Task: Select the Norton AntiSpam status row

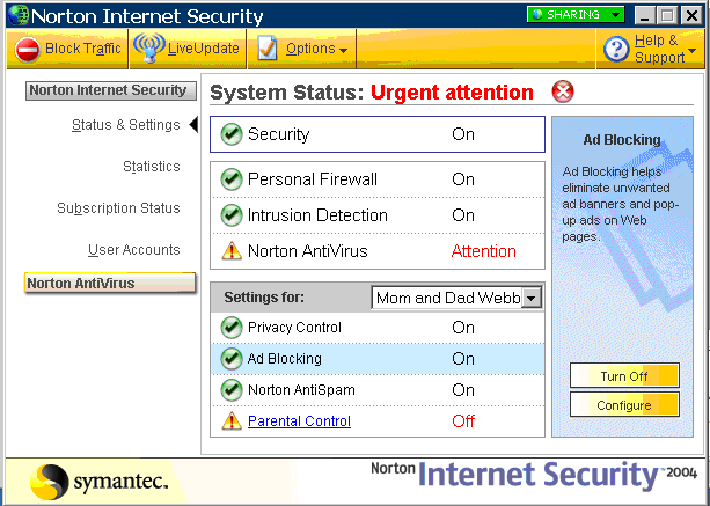Action: coord(378,390)
